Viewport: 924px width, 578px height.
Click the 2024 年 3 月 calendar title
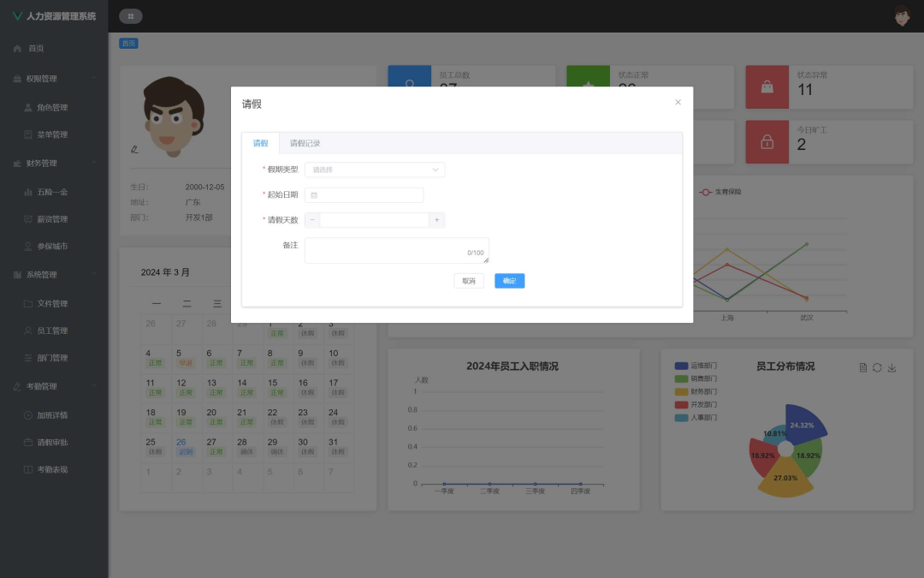(x=165, y=272)
